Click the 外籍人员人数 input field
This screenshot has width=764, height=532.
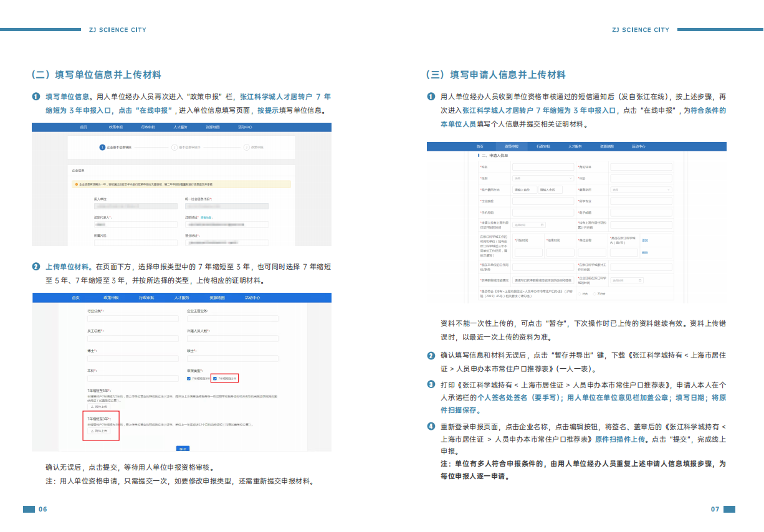232,338
